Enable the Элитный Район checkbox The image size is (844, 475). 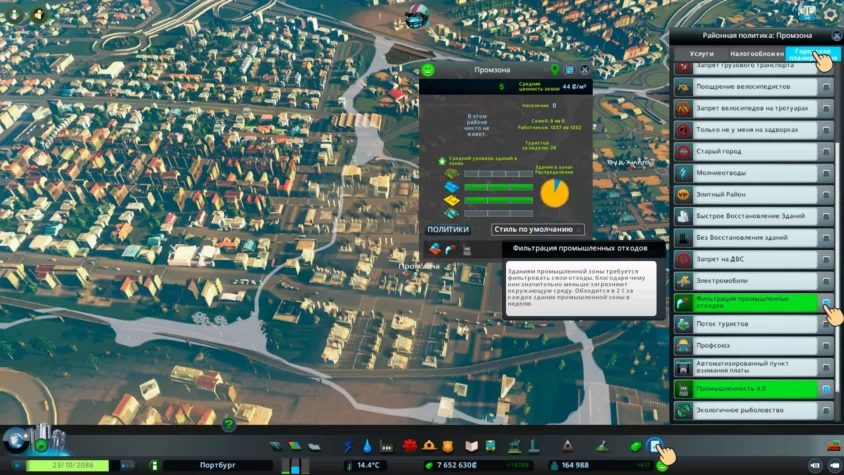click(x=826, y=194)
